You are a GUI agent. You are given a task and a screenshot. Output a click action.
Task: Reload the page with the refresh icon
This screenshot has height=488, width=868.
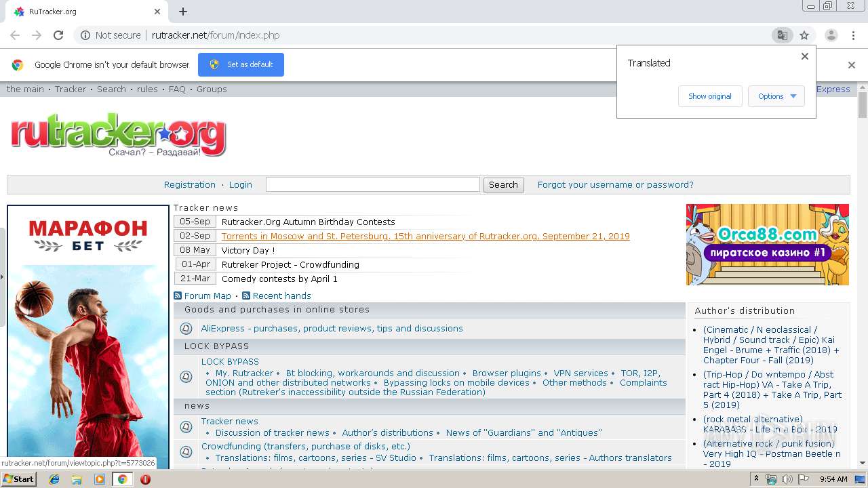58,35
